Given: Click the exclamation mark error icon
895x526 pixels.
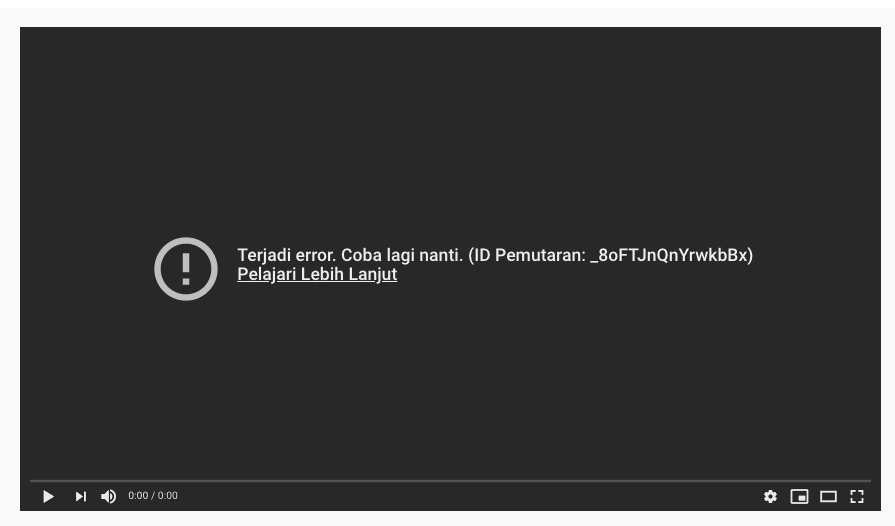Looking at the screenshot, I should (x=186, y=269).
